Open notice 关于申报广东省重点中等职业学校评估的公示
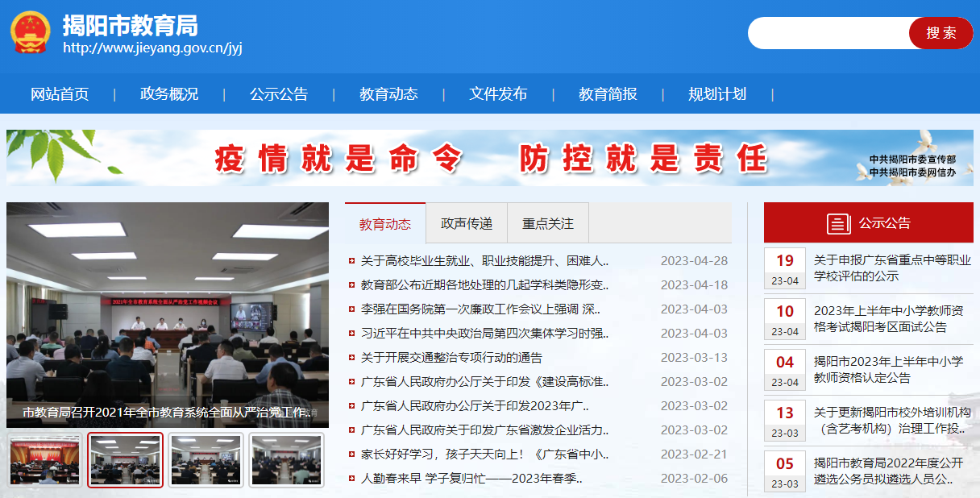The width and height of the screenshot is (980, 498). pos(893,268)
